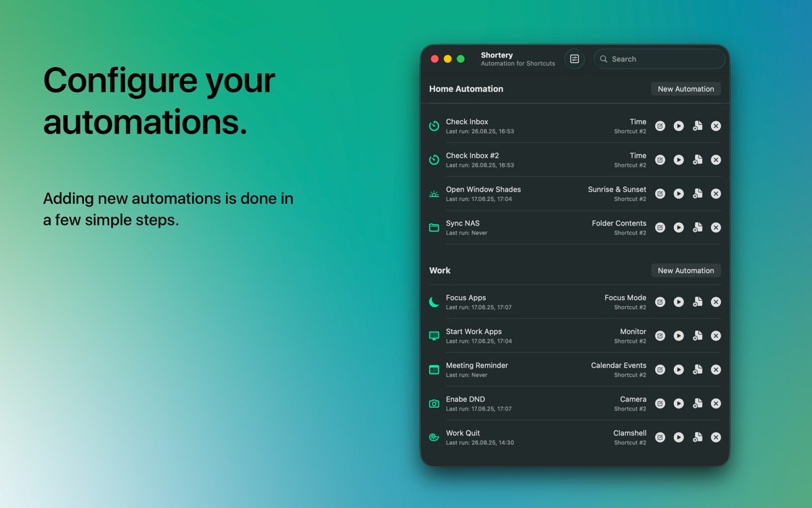Run the Work Quit automation
812x508 pixels.
click(679, 438)
